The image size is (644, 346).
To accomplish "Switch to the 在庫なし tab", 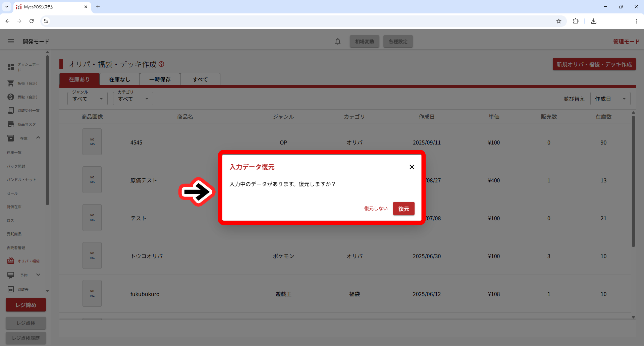I will [120, 79].
